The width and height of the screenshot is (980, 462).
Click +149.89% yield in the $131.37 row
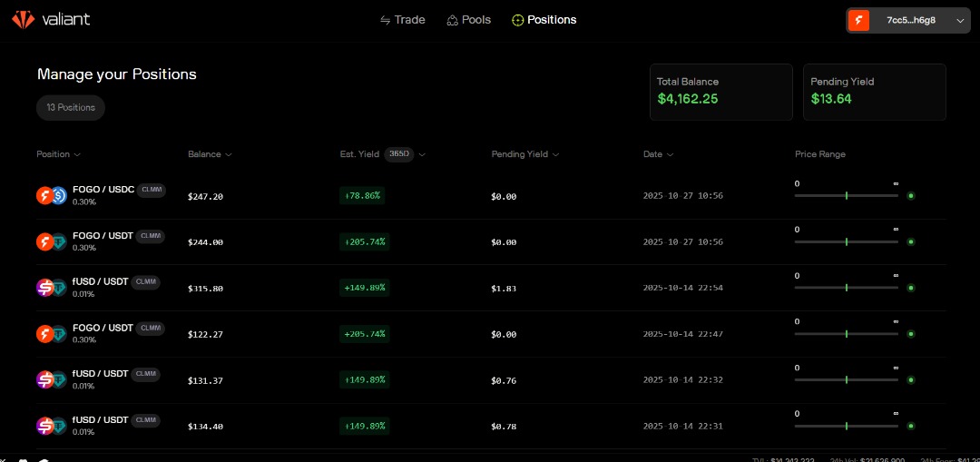(365, 379)
